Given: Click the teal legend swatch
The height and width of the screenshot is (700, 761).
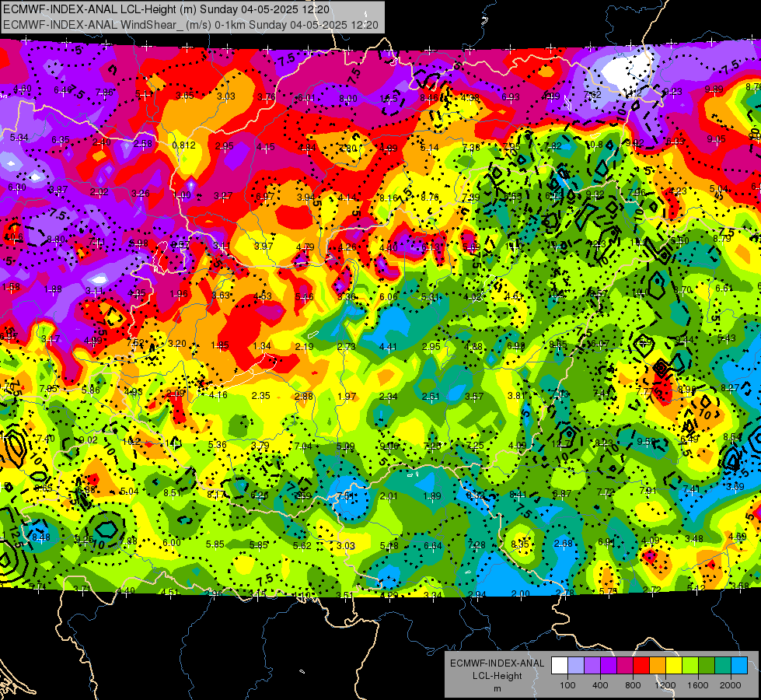Looking at the screenshot, I should (x=722, y=666).
